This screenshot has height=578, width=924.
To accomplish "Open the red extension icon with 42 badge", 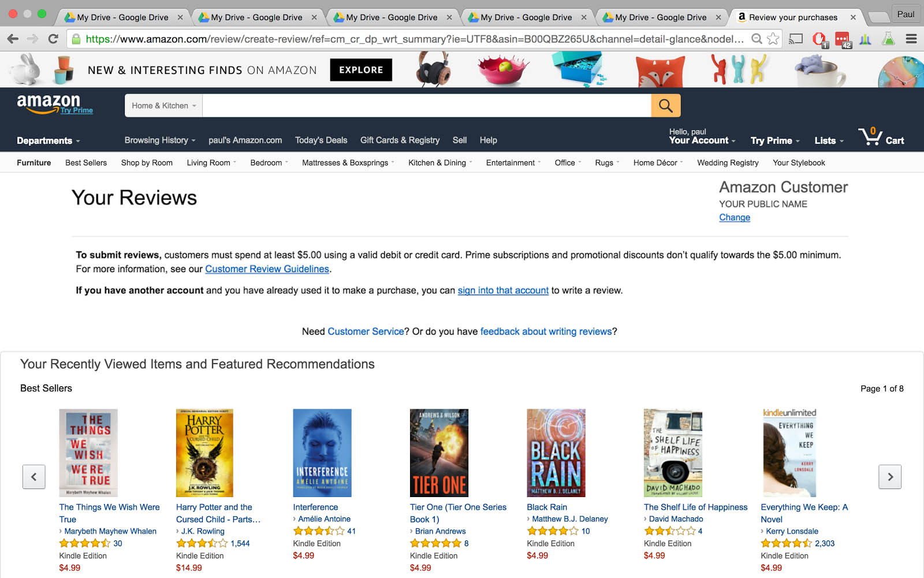I will [843, 39].
